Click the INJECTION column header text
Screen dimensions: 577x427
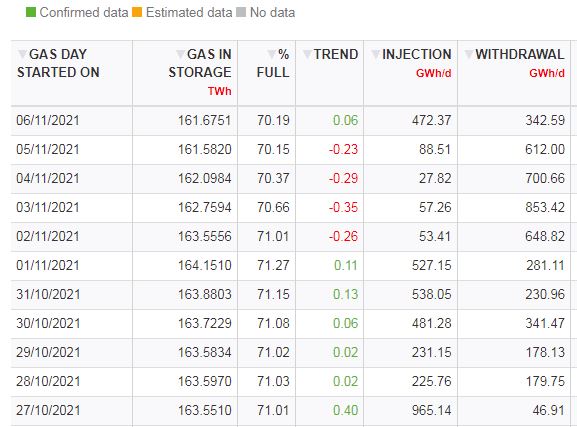(x=417, y=54)
